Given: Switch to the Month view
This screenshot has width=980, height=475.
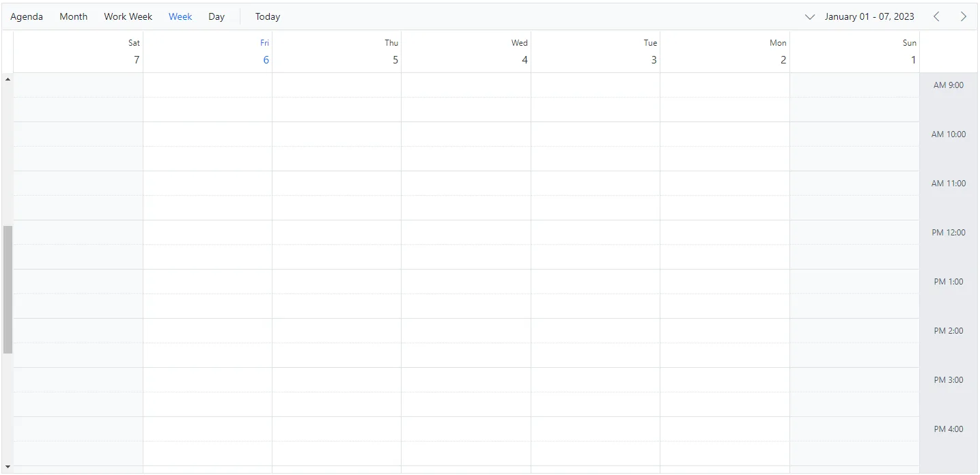Looking at the screenshot, I should coord(73,16).
